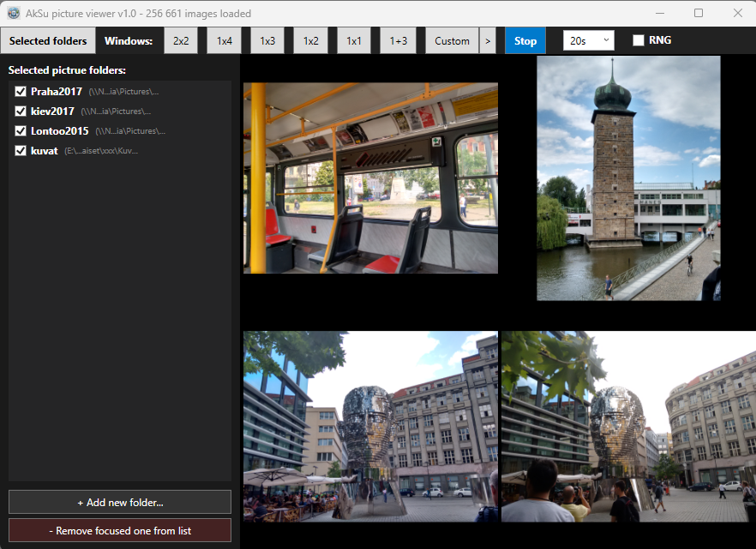Image resolution: width=756 pixels, height=549 pixels.
Task: Open the Selected folders tab
Action: tap(48, 41)
